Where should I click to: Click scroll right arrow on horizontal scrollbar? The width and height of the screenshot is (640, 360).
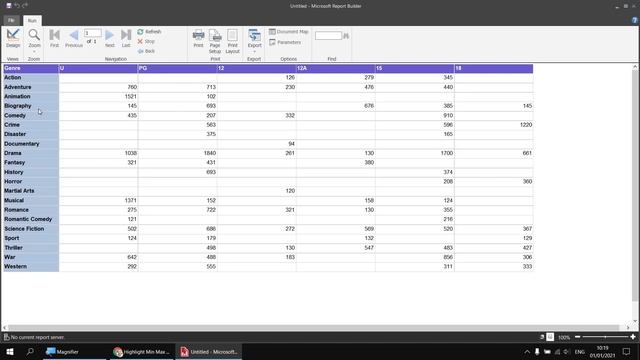point(628,327)
